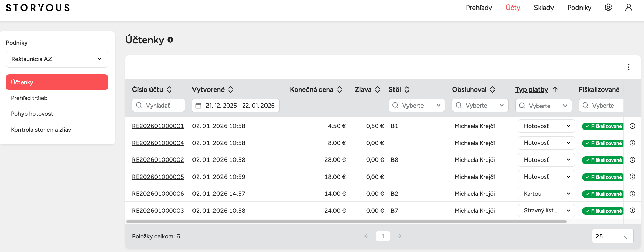The image size is (644, 252).
Task: Sort by Číslo účtu column arrows
Action: coord(169,89)
